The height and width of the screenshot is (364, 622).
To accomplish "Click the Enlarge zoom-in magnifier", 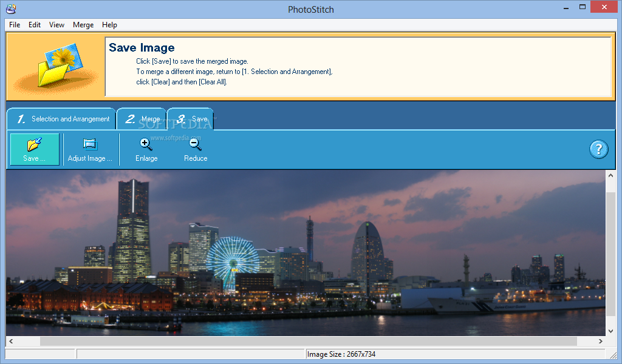I will (146, 149).
